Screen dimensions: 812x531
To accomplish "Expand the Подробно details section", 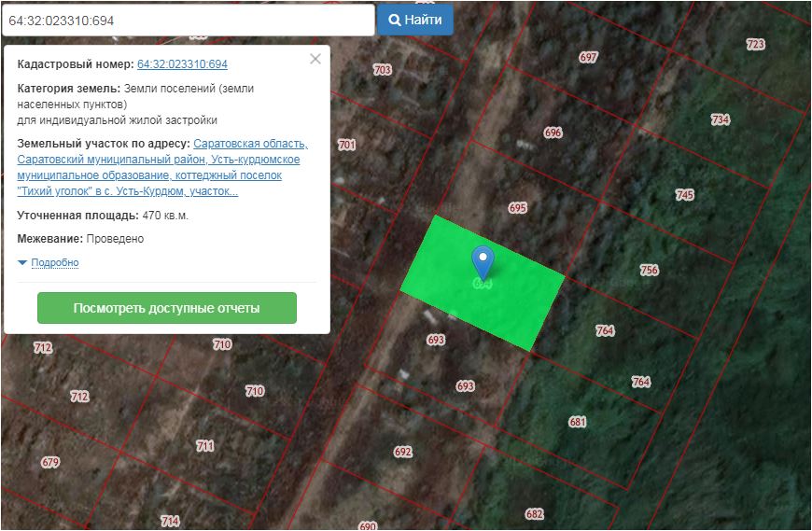I will (54, 263).
